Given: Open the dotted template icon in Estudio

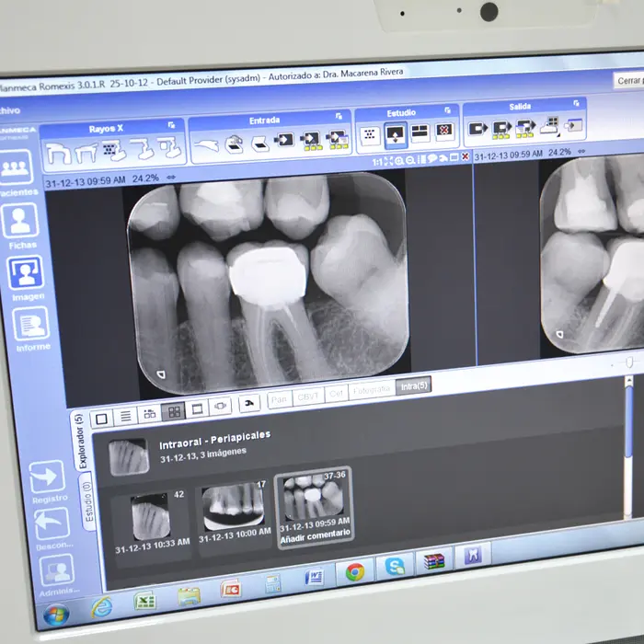Looking at the screenshot, I should pyautogui.click(x=370, y=134).
